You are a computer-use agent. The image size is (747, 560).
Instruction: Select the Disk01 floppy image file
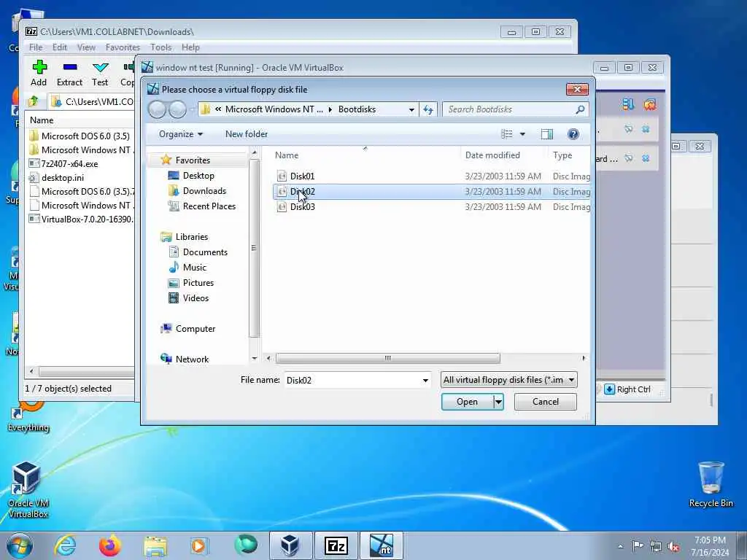tap(303, 176)
